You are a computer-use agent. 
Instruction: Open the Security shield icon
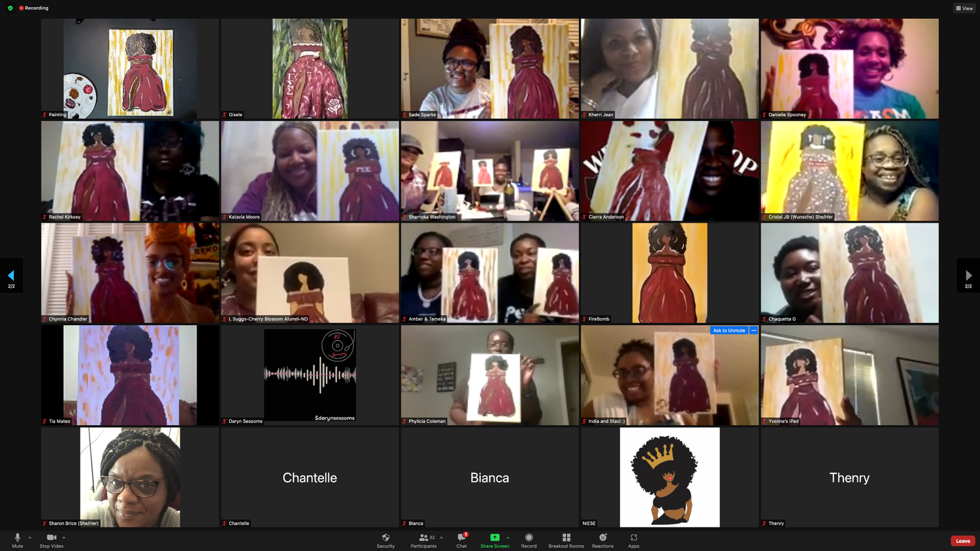click(385, 538)
